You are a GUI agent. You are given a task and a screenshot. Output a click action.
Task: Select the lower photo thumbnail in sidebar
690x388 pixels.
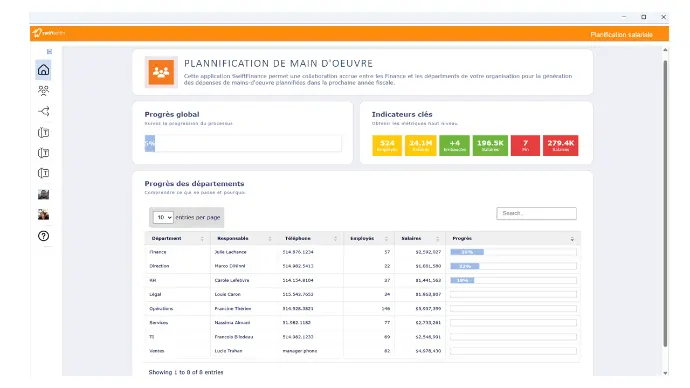click(x=43, y=215)
